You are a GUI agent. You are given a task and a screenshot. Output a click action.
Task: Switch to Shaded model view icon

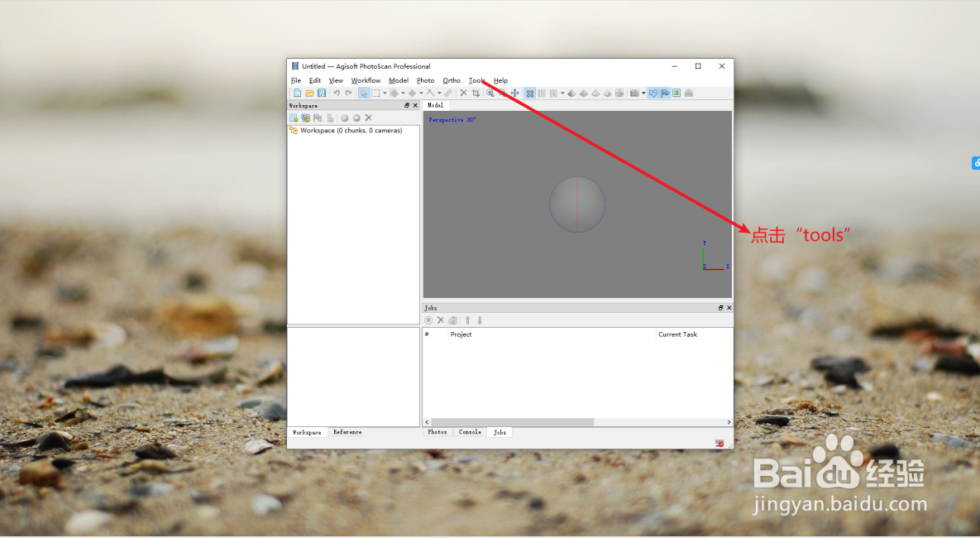pyautogui.click(x=571, y=93)
